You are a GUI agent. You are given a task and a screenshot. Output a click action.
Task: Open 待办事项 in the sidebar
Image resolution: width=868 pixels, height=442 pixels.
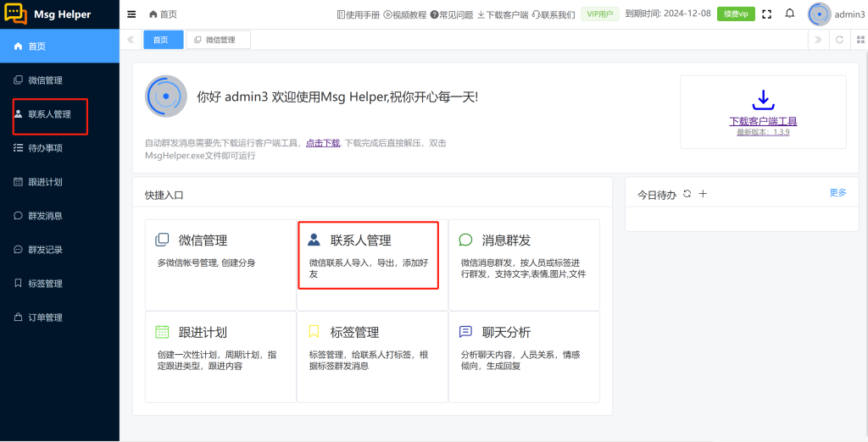point(60,148)
